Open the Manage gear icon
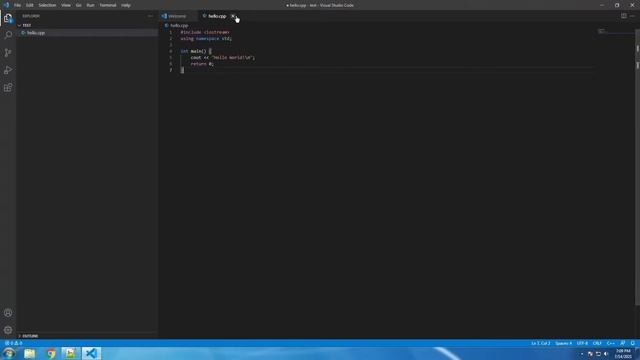The width and height of the screenshot is (640, 360). 8,330
